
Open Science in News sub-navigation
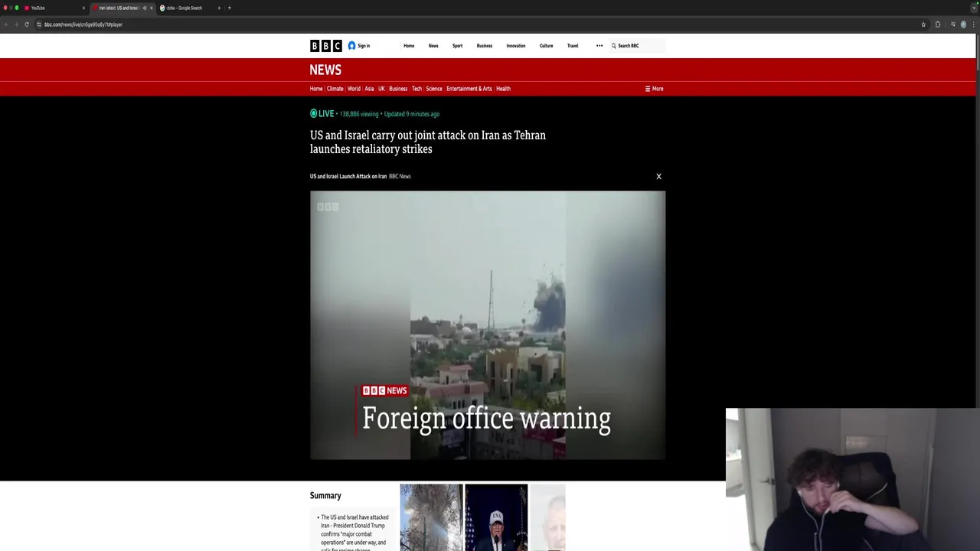pos(434,89)
